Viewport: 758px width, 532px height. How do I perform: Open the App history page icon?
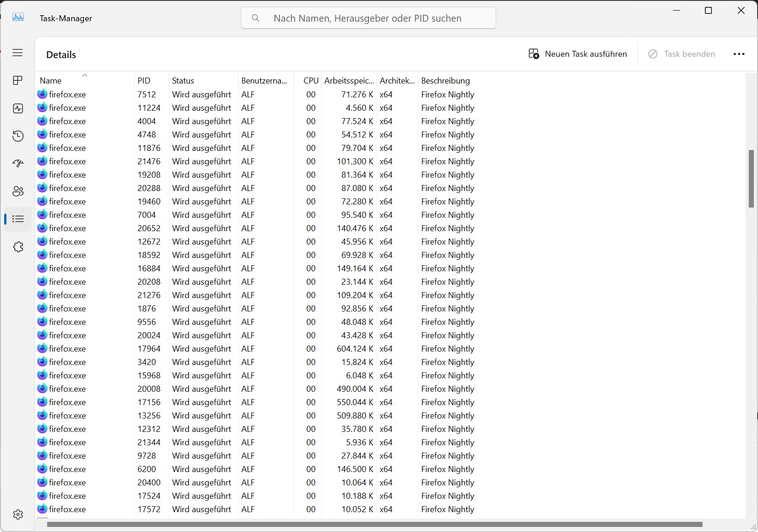18,136
